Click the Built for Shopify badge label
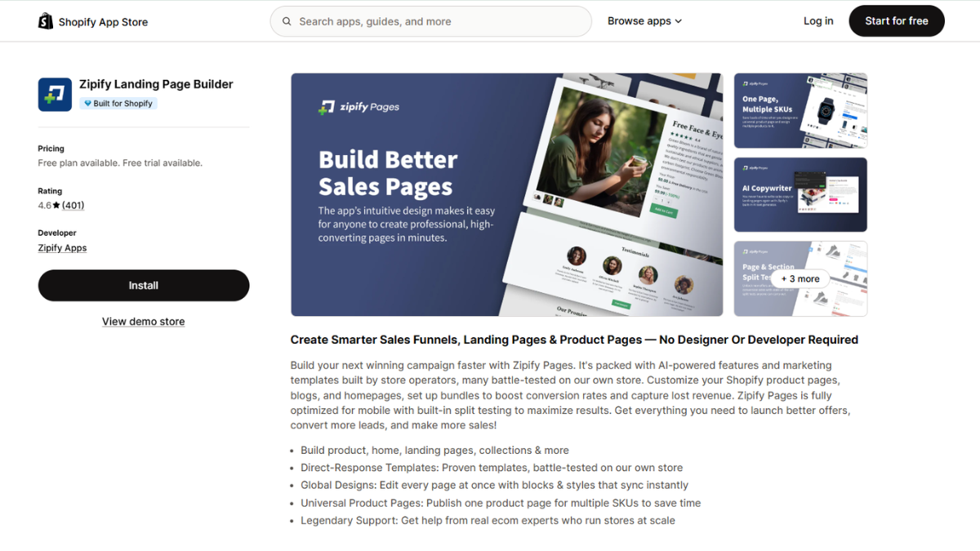The width and height of the screenshot is (980, 551). tap(118, 104)
